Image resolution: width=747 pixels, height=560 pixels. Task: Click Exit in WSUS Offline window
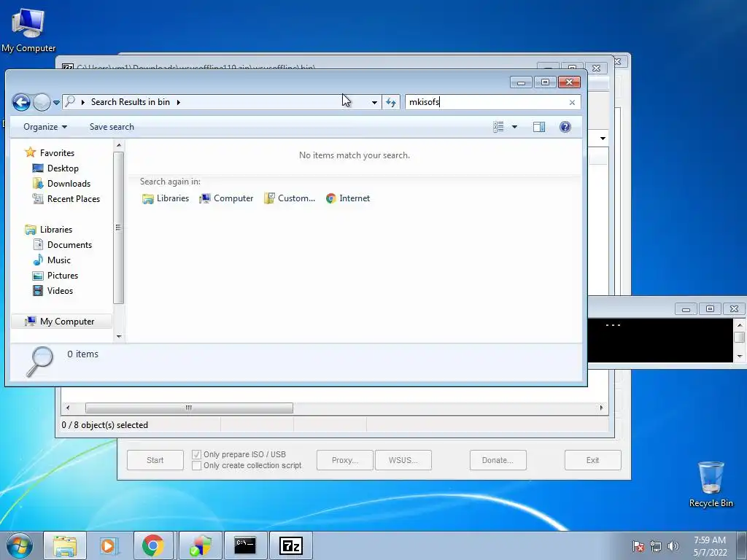592,460
